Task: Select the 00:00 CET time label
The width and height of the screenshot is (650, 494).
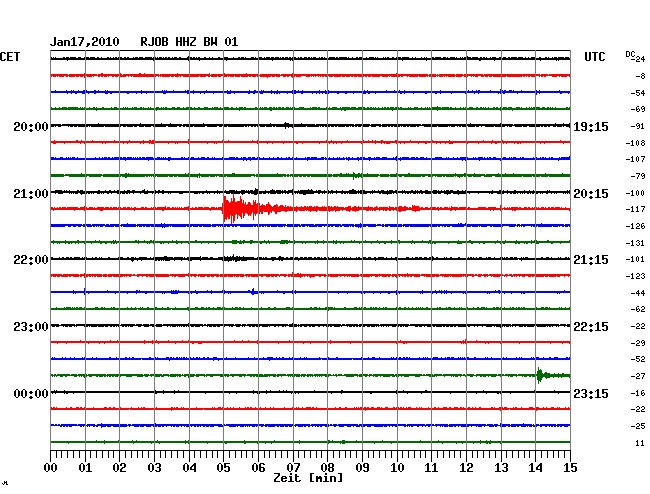Action: [31, 393]
